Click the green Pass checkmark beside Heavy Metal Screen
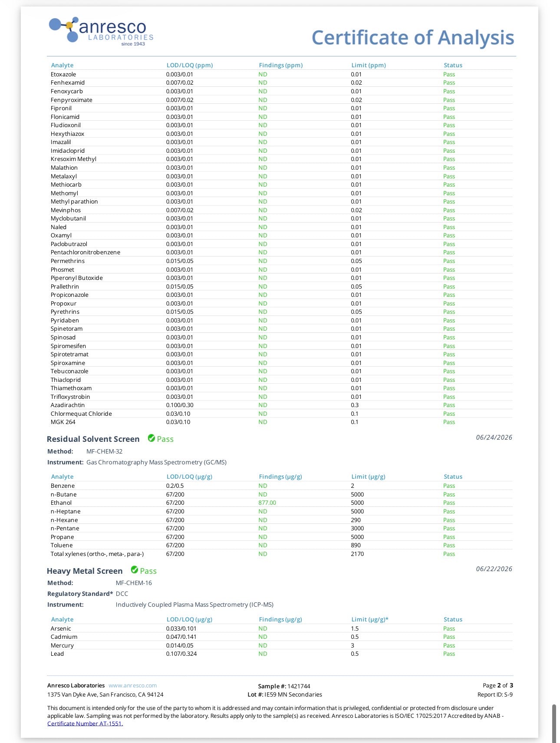Screen dimensions: 560x743 [135, 570]
